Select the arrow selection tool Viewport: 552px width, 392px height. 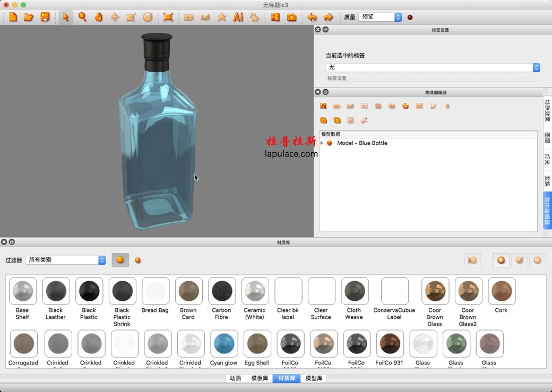click(x=66, y=17)
